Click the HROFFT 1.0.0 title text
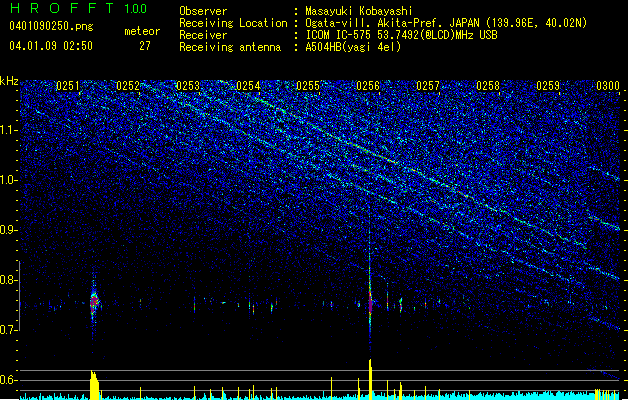 coord(78,8)
